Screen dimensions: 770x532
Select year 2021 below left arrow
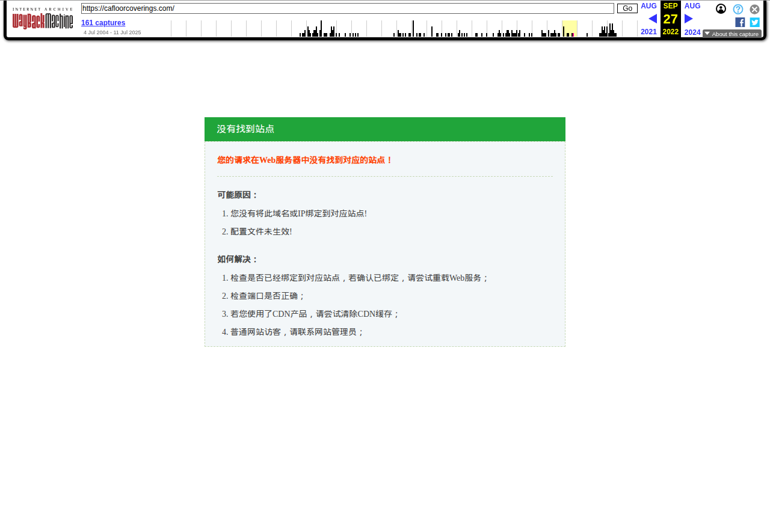(648, 32)
